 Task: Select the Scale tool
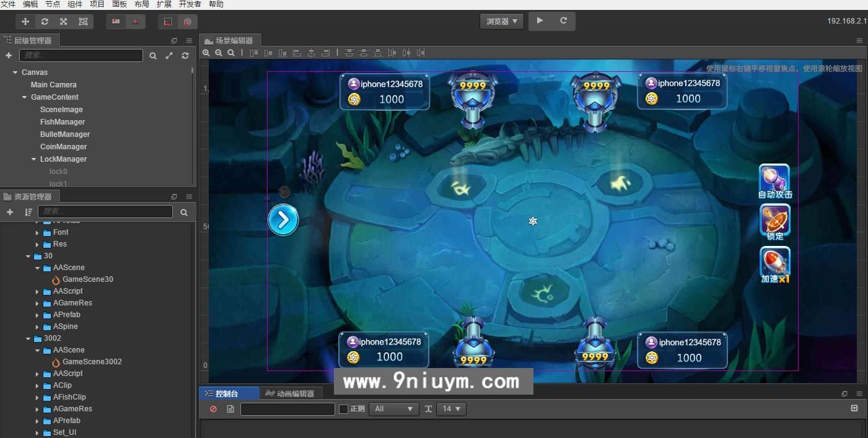(63, 21)
